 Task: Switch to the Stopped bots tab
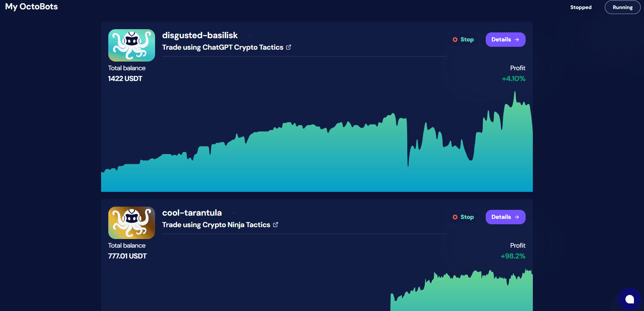581,7
